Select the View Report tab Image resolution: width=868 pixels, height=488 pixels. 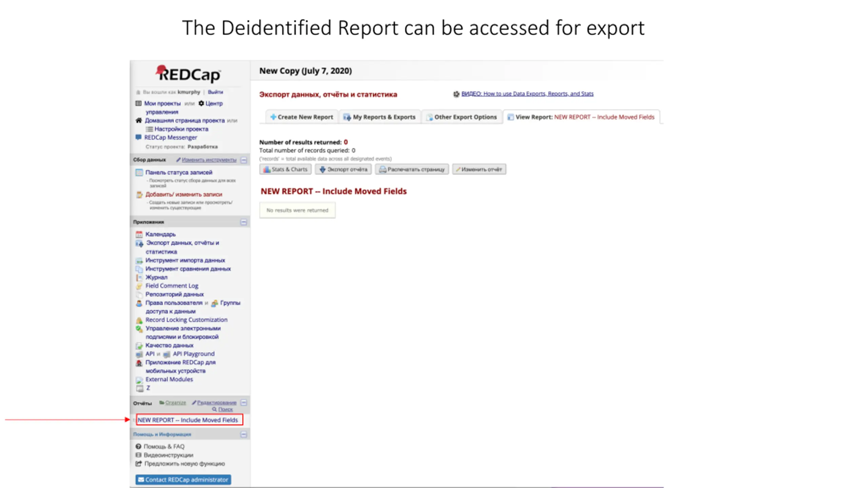[581, 117]
